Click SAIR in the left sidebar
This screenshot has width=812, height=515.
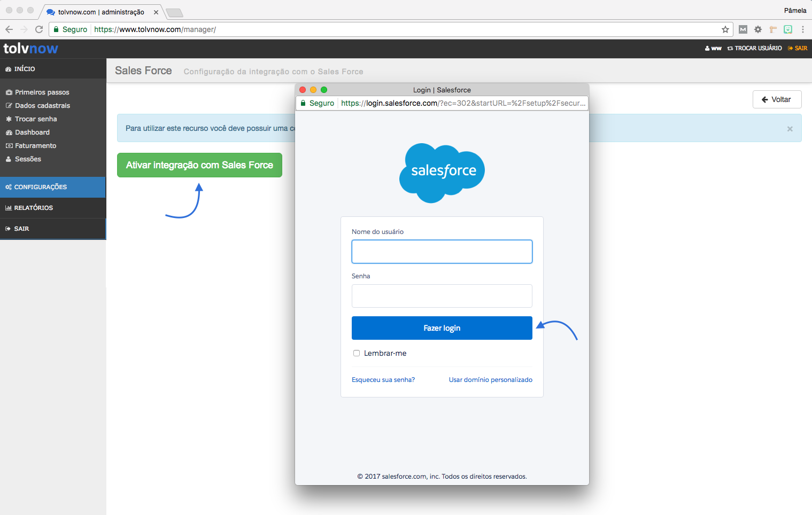tap(53, 229)
